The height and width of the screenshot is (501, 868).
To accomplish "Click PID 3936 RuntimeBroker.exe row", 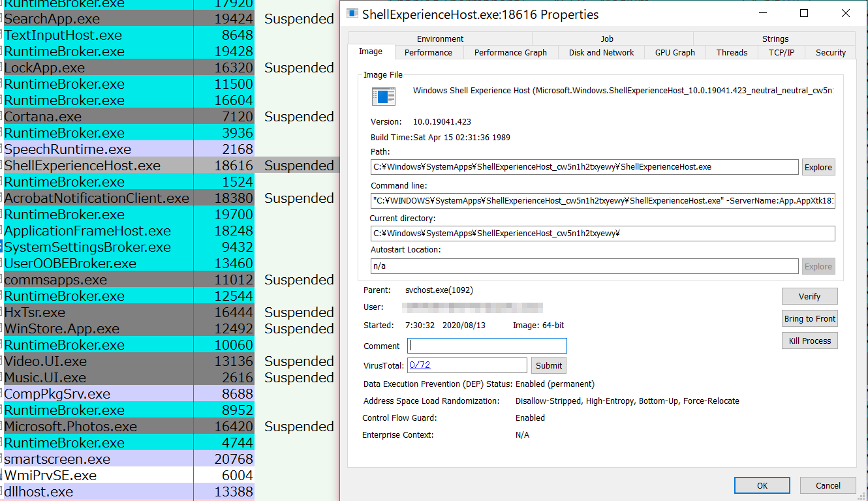I will coord(129,133).
